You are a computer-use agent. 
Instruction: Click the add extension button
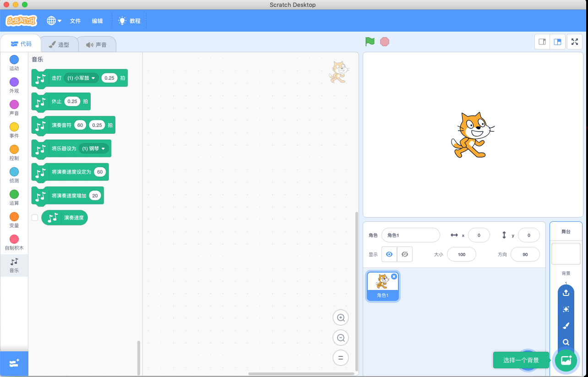(x=14, y=364)
